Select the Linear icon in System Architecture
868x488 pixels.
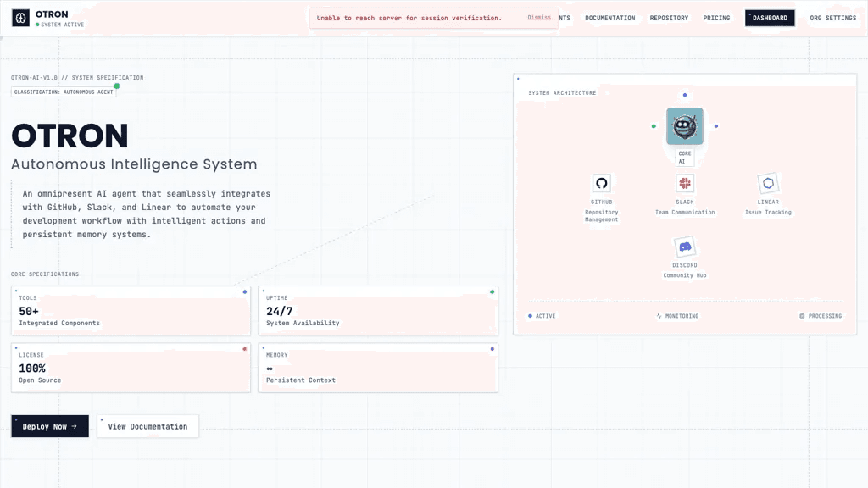coord(768,183)
